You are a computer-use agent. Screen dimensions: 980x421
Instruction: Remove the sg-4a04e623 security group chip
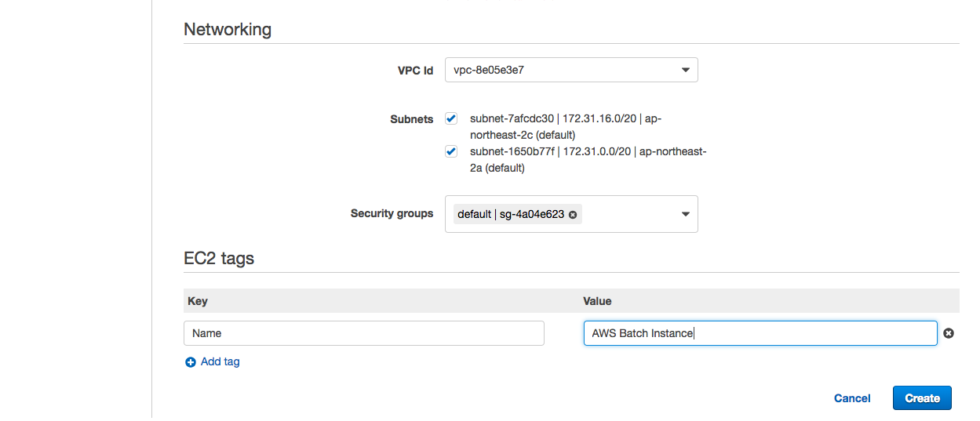tap(573, 215)
